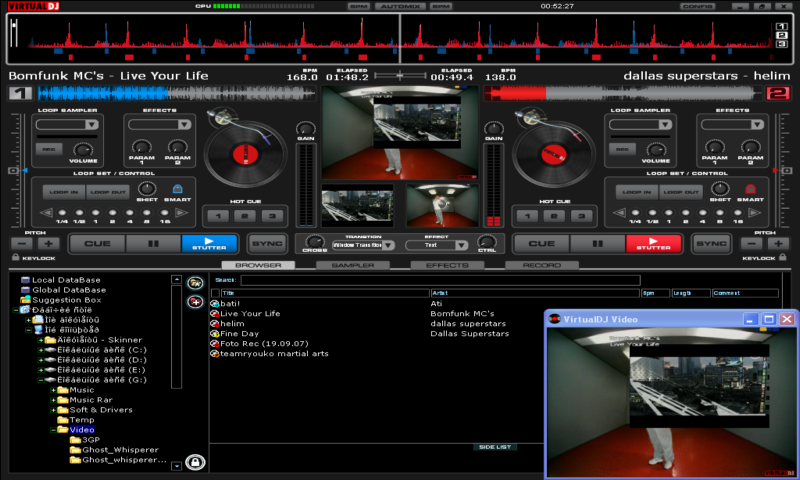Toggle right deck SMART loop icon

coord(750,189)
